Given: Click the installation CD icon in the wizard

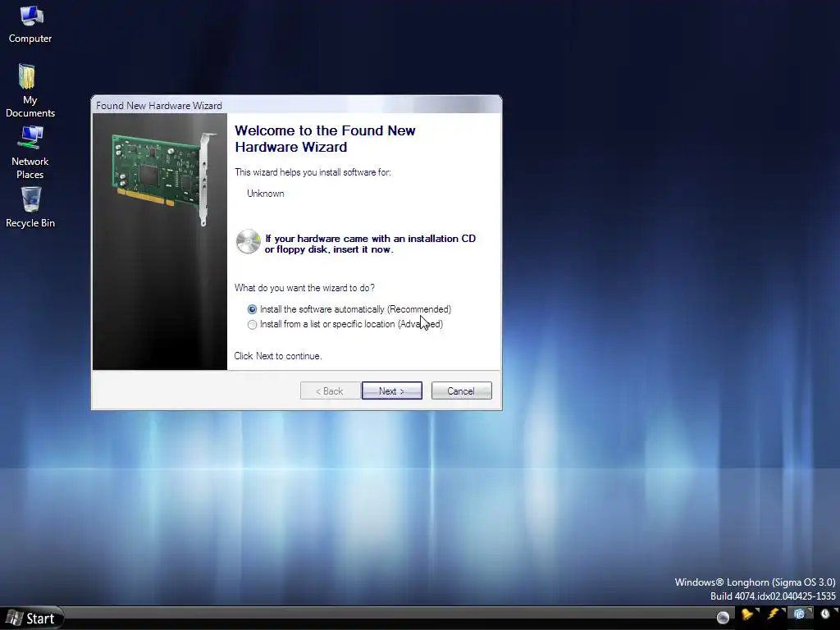Looking at the screenshot, I should click(248, 242).
